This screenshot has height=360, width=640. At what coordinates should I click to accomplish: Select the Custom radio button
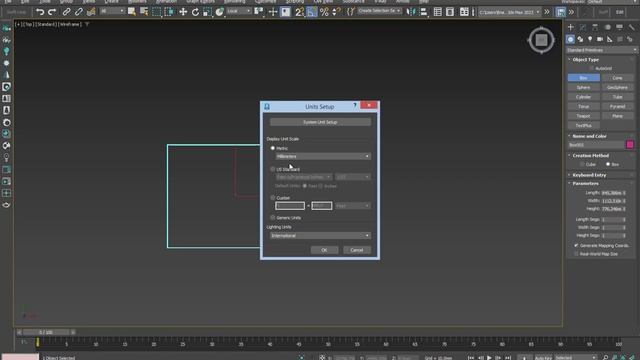pyautogui.click(x=273, y=198)
